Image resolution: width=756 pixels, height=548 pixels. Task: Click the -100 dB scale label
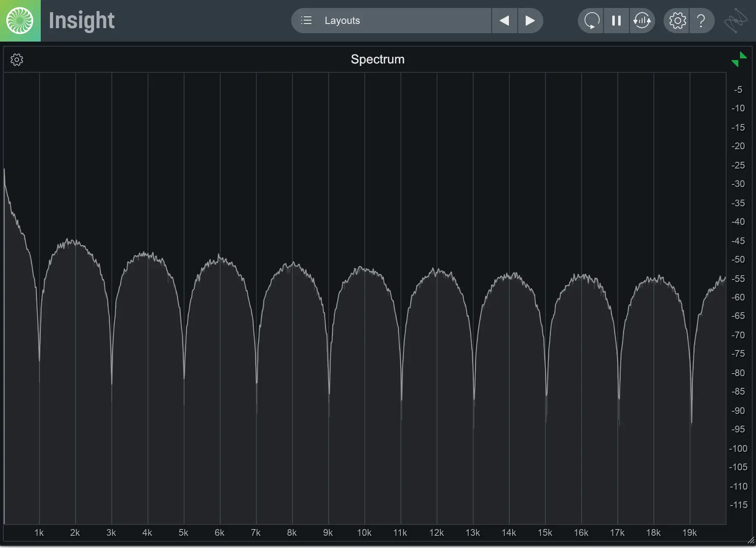pos(738,448)
